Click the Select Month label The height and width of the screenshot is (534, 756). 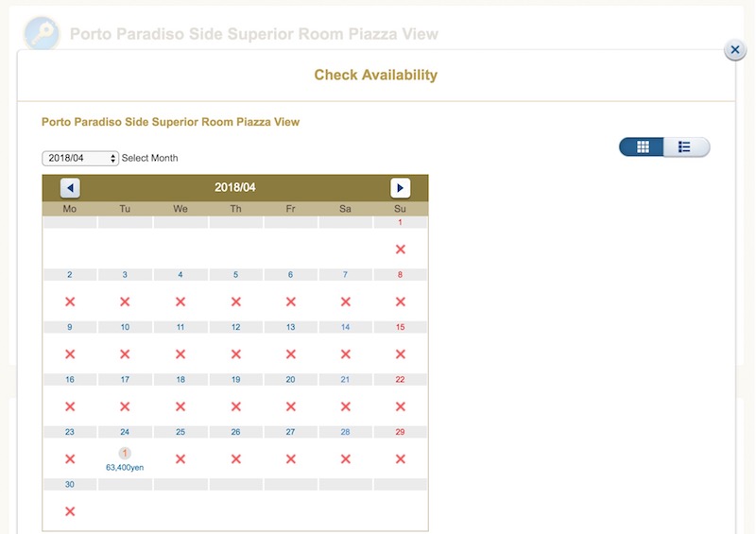click(x=150, y=158)
